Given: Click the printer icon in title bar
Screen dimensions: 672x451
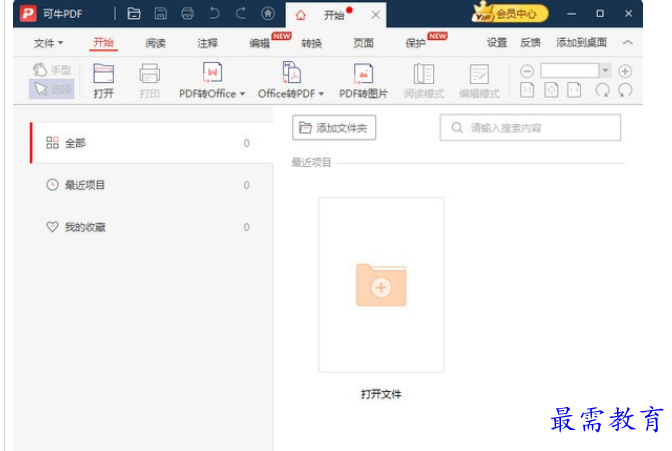Looking at the screenshot, I should pyautogui.click(x=187, y=14).
